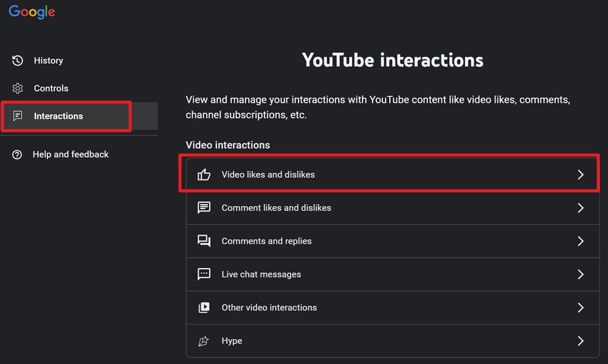This screenshot has width=608, height=364.
Task: Open History from the sidebar
Action: coord(49,60)
